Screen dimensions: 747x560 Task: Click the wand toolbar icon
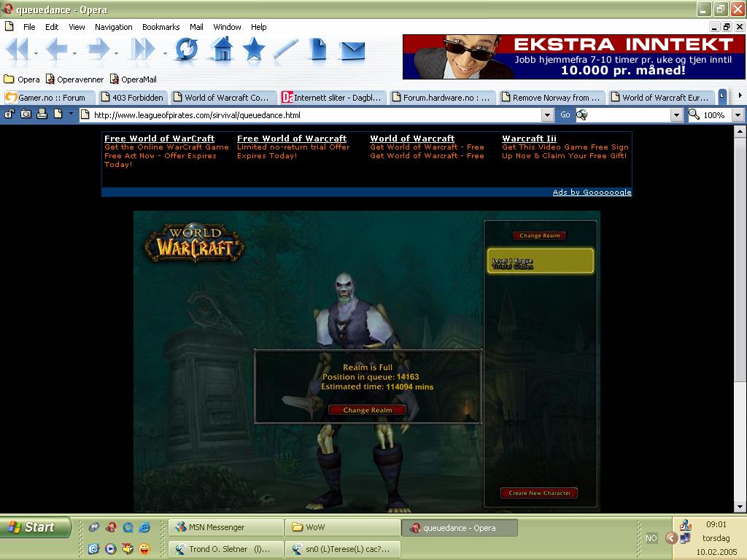[285, 49]
